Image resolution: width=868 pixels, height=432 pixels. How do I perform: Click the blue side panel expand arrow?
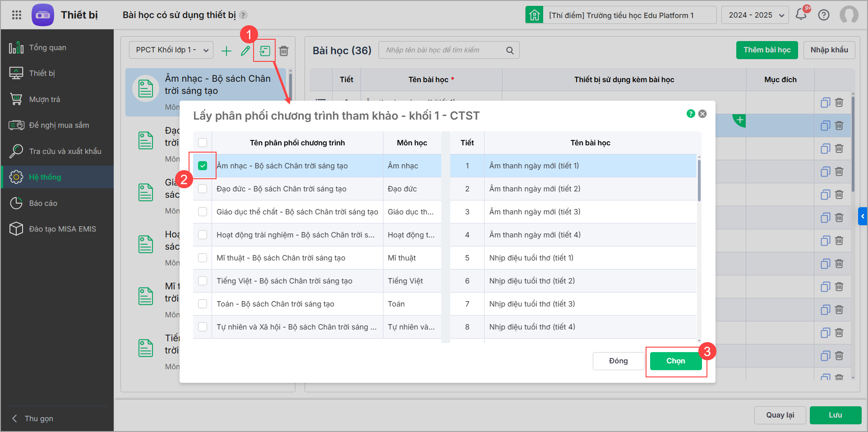point(863,216)
